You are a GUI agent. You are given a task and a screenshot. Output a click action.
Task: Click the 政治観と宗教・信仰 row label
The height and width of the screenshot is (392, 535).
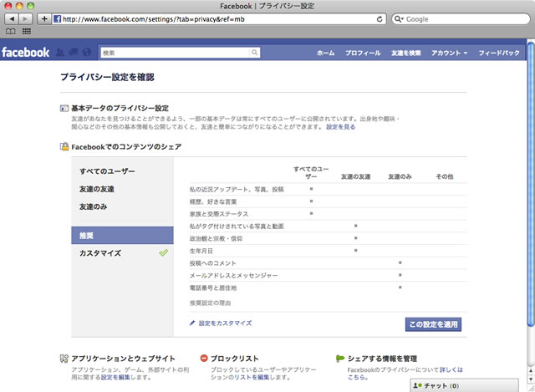click(216, 238)
